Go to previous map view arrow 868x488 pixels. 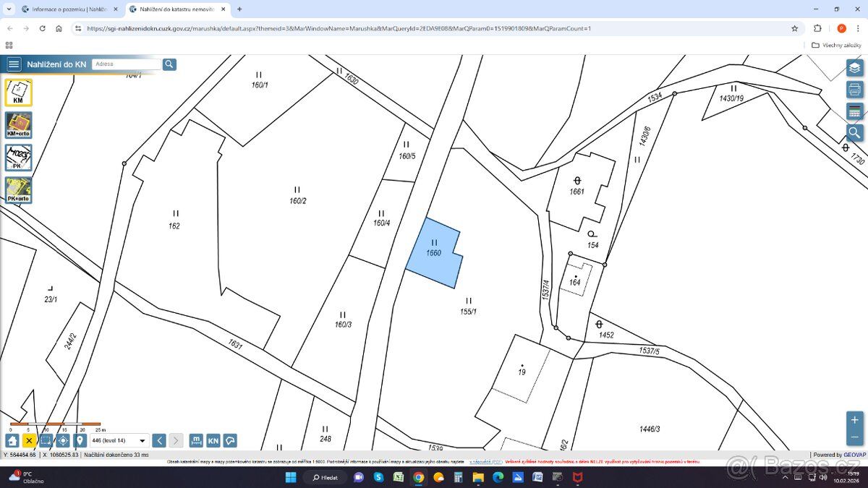tap(159, 440)
